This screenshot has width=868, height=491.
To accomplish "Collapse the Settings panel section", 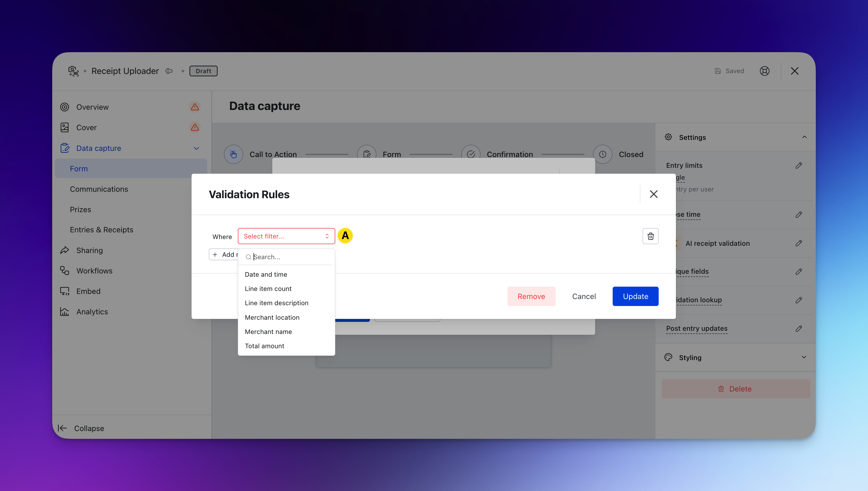I will pos(804,137).
